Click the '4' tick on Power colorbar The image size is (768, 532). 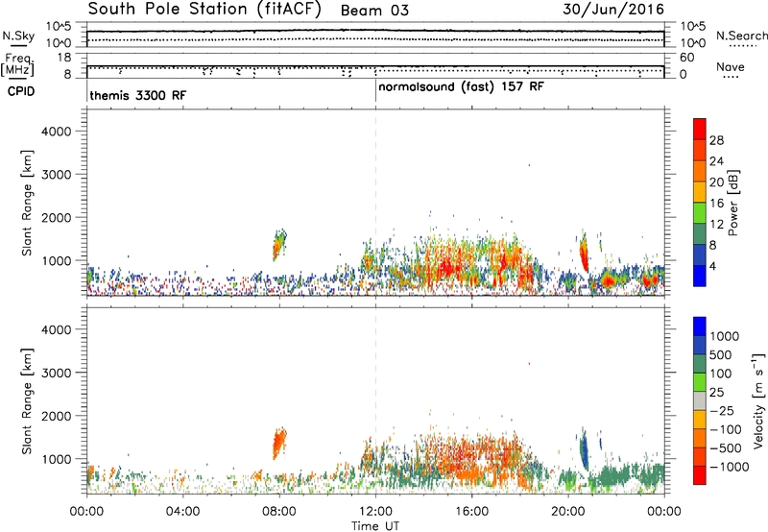point(712,266)
